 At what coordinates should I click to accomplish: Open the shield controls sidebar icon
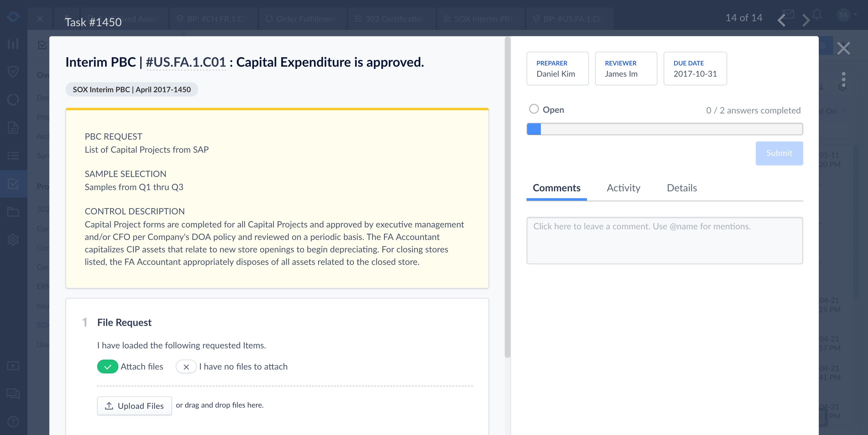pyautogui.click(x=13, y=71)
